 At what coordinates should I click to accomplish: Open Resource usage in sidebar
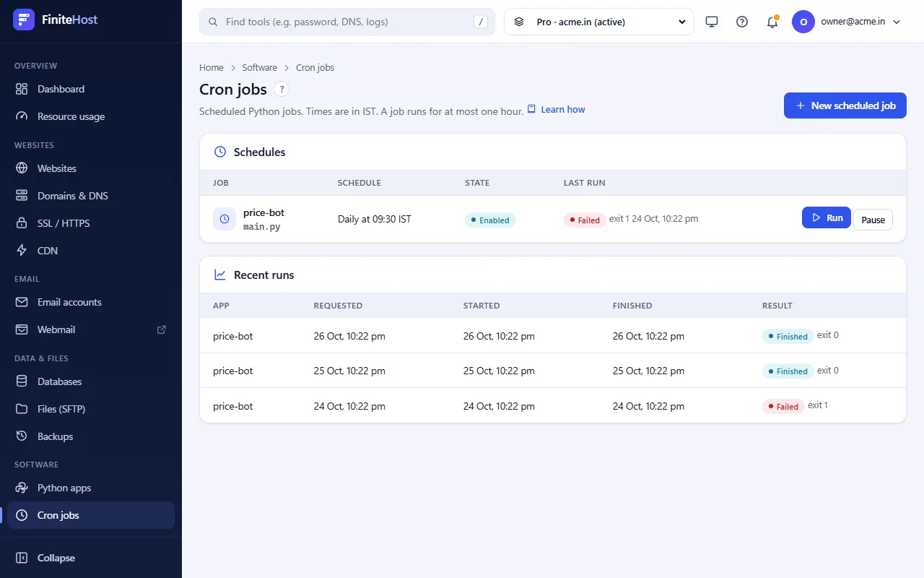91,116
